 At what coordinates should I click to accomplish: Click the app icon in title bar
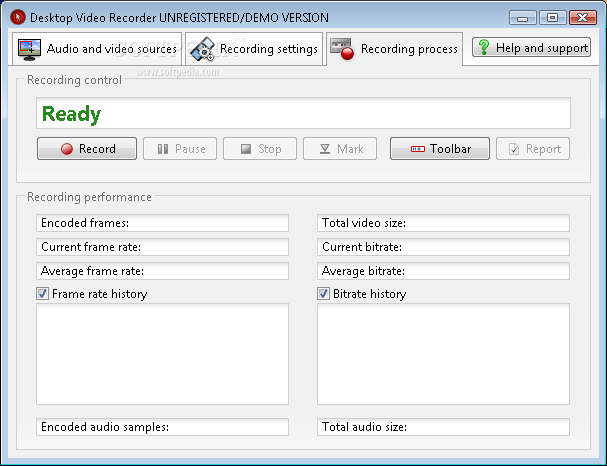tap(18, 17)
